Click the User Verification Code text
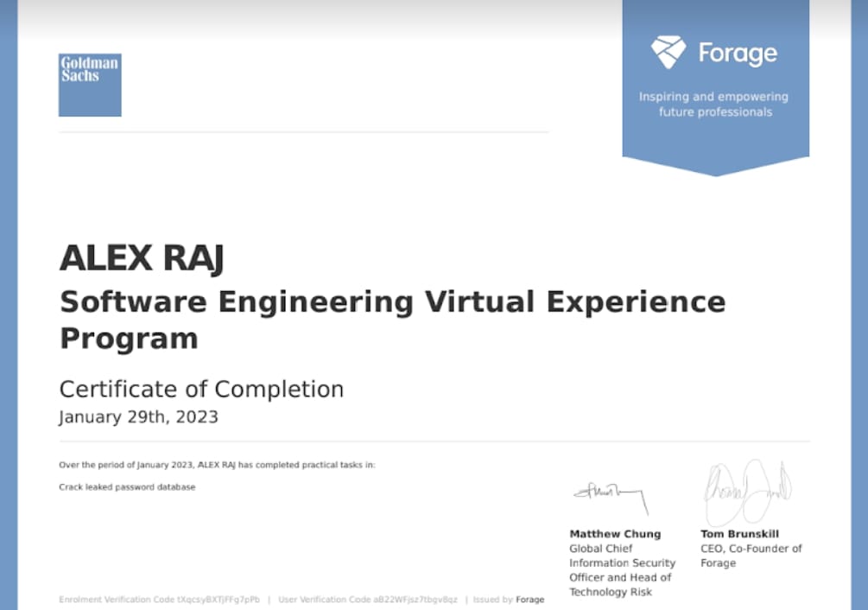The width and height of the screenshot is (868, 610). [x=368, y=600]
